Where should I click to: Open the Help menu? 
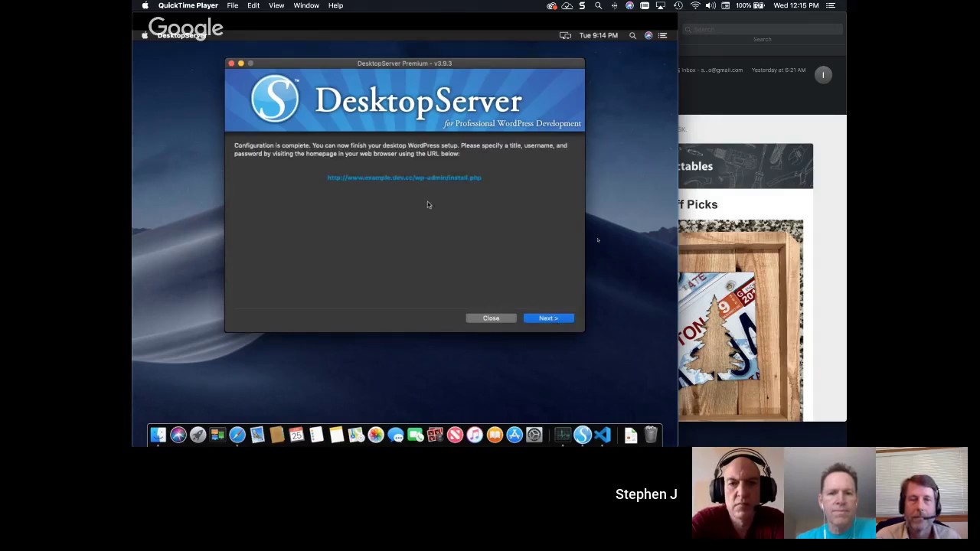(335, 5)
